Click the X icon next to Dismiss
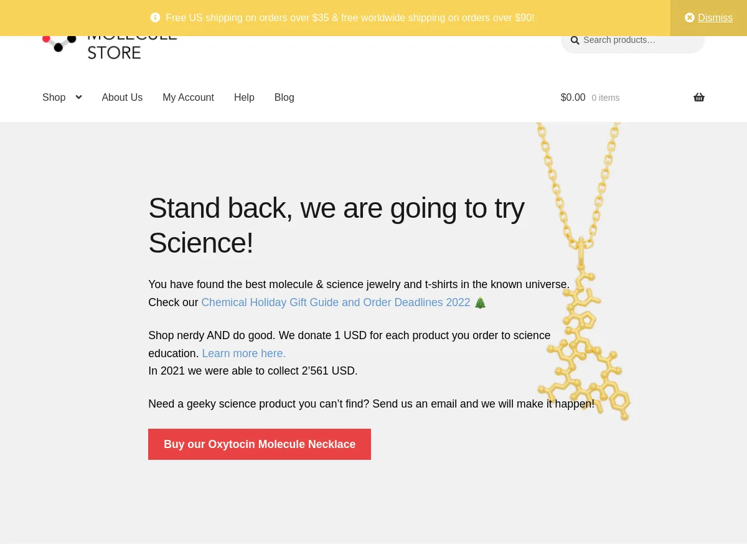 [689, 17]
